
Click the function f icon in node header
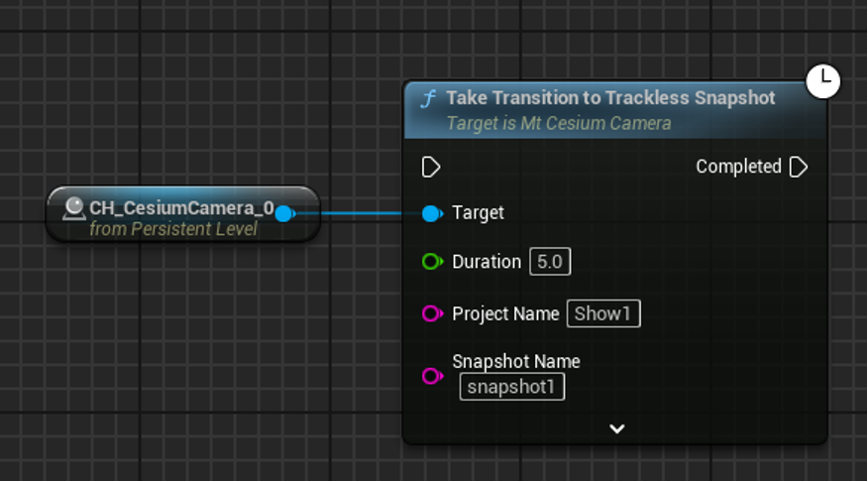428,98
